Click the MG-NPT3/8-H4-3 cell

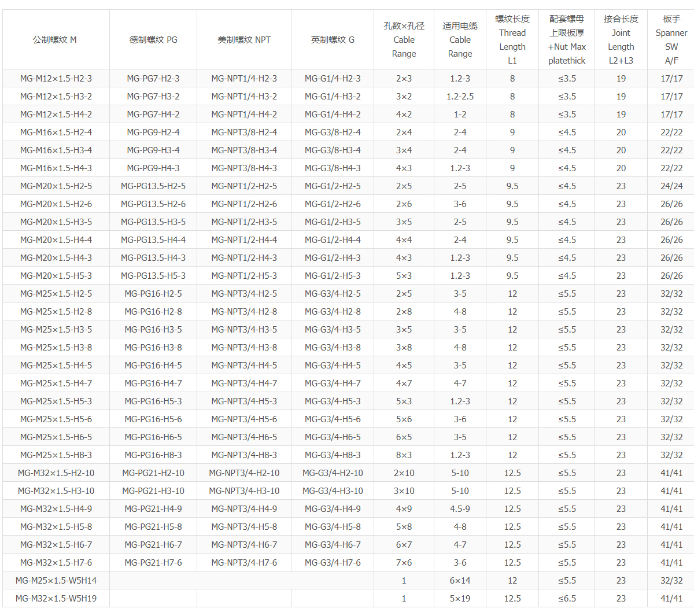point(244,168)
